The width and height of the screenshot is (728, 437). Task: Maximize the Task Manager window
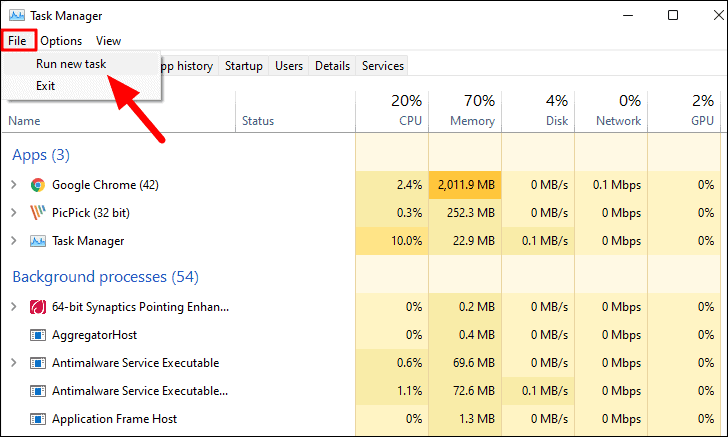(673, 15)
